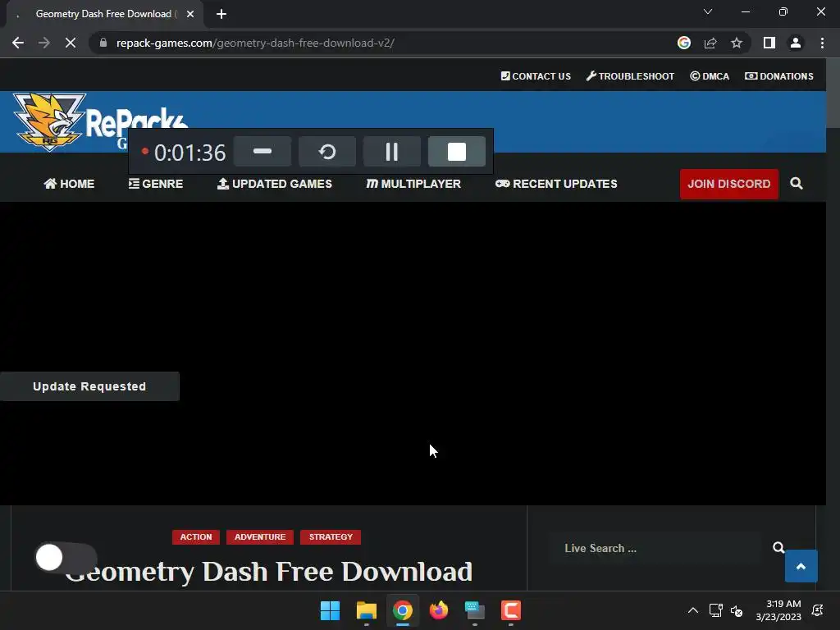Open the Troubleshoot page
840x630 pixels.
pyautogui.click(x=631, y=76)
